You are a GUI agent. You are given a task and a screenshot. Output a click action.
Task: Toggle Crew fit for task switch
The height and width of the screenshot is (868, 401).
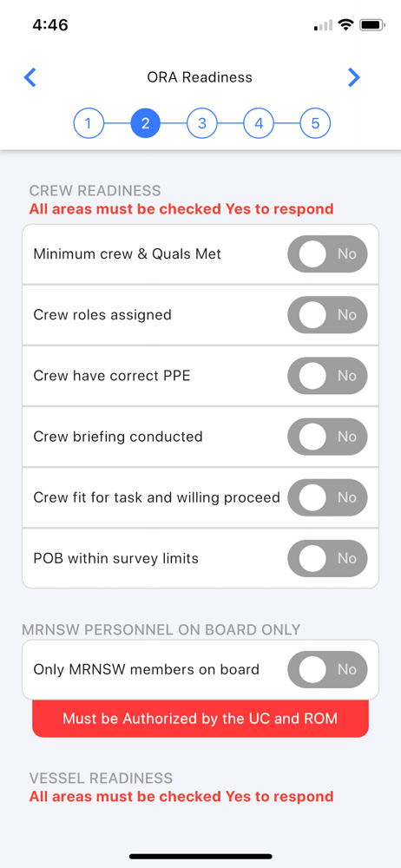[327, 497]
